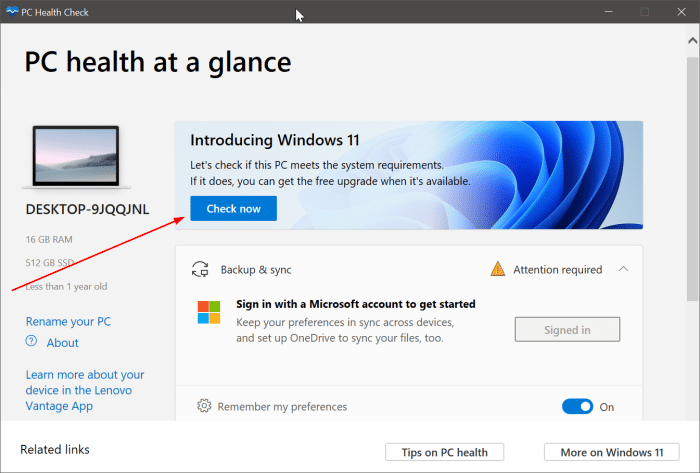
Task: Collapse the Backup & sync section chevron
Action: click(624, 269)
